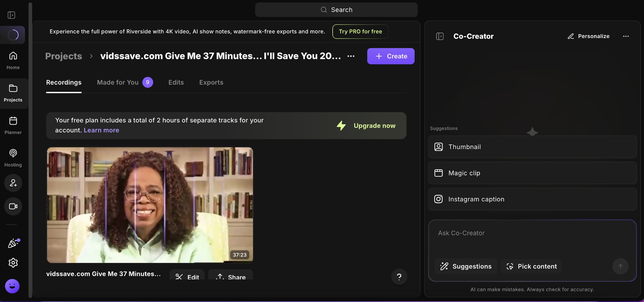Click the invite people icon

(x=13, y=183)
